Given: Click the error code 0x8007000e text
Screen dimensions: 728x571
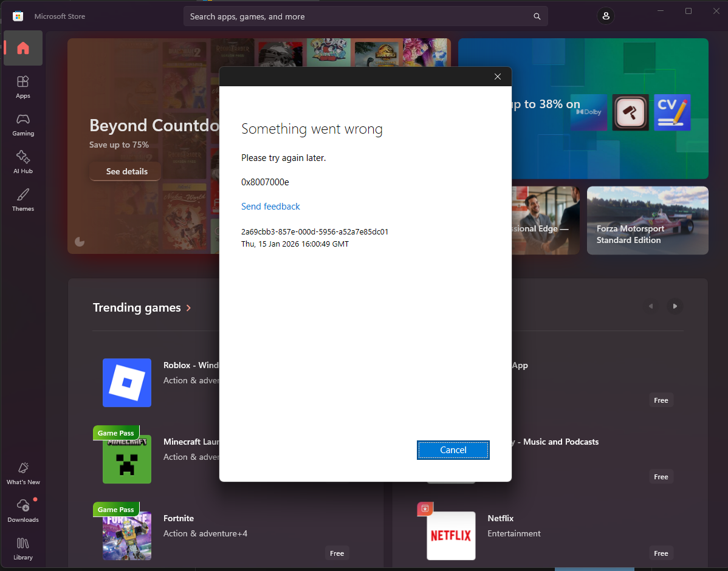Looking at the screenshot, I should click(x=265, y=182).
